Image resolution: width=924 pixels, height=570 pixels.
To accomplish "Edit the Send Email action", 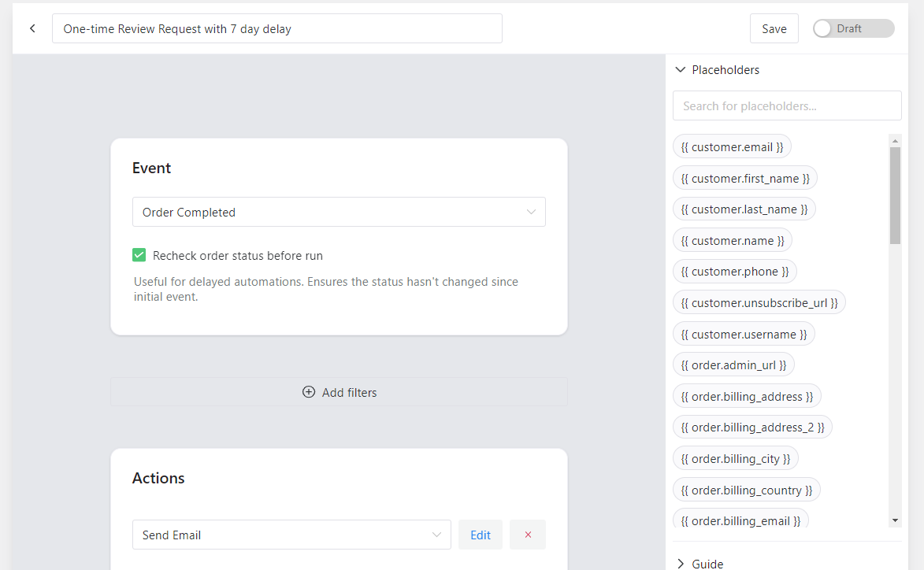I will click(481, 535).
